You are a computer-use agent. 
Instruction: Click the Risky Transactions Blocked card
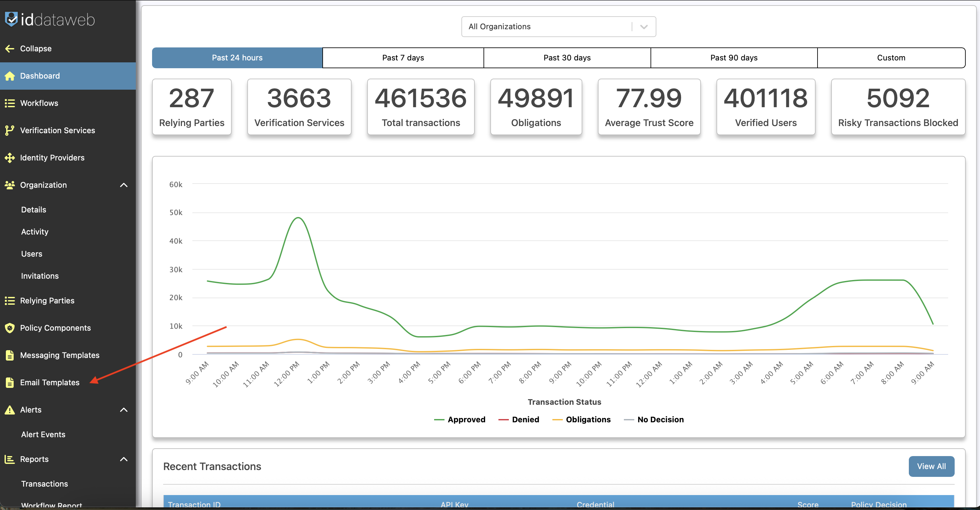[x=898, y=107]
